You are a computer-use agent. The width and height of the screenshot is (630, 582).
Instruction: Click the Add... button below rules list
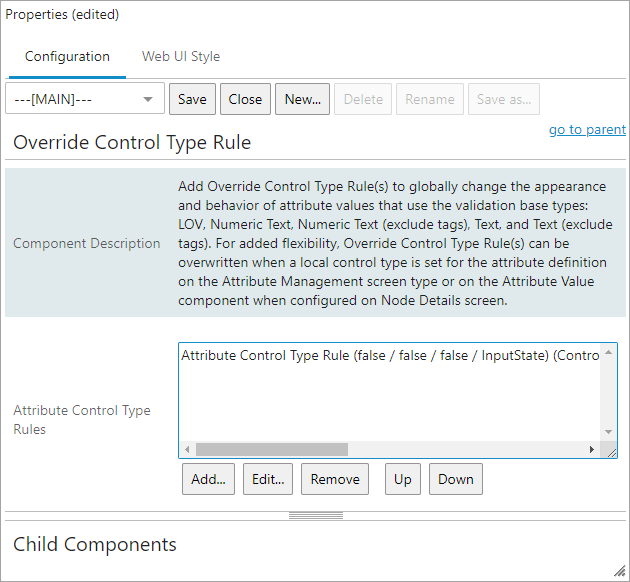pyautogui.click(x=208, y=479)
